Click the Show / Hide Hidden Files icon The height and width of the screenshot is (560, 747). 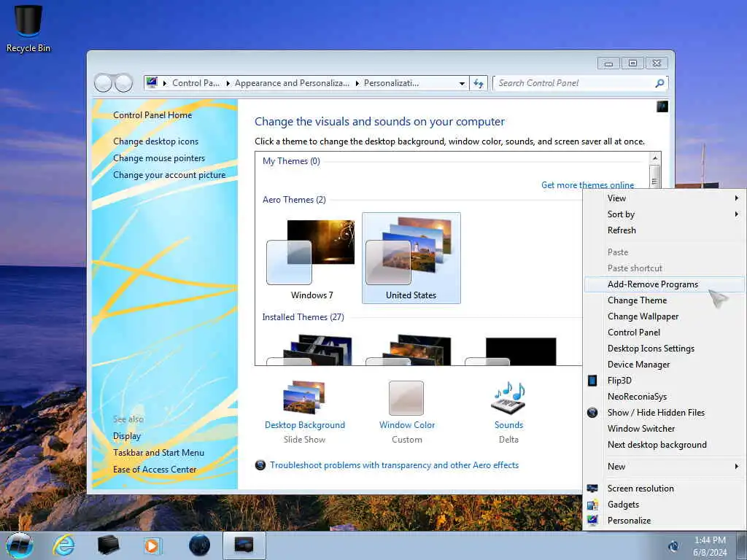(x=592, y=413)
